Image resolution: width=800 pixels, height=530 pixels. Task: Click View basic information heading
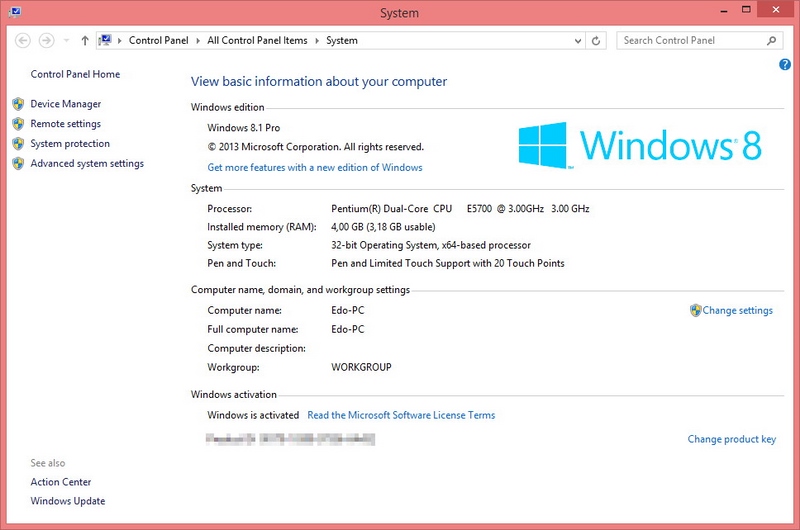[x=319, y=82]
